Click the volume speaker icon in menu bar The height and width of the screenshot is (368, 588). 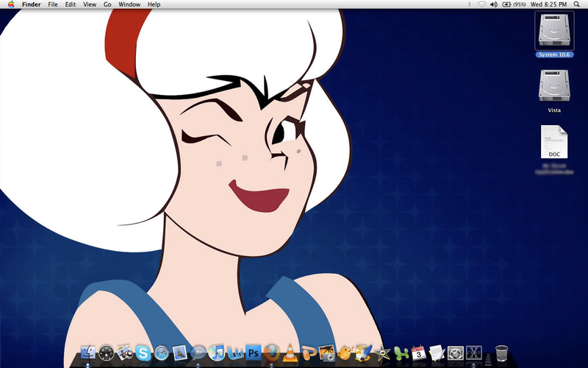pyautogui.click(x=494, y=4)
